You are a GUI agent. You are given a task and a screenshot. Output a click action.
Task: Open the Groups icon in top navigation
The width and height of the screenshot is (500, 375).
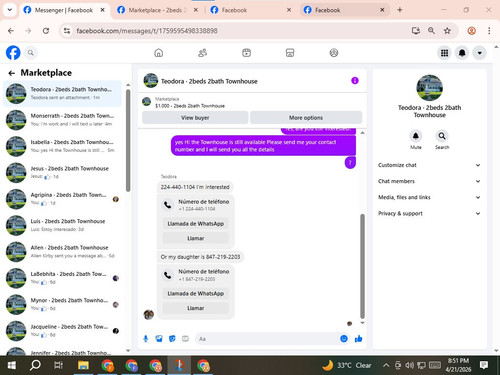[x=334, y=53]
